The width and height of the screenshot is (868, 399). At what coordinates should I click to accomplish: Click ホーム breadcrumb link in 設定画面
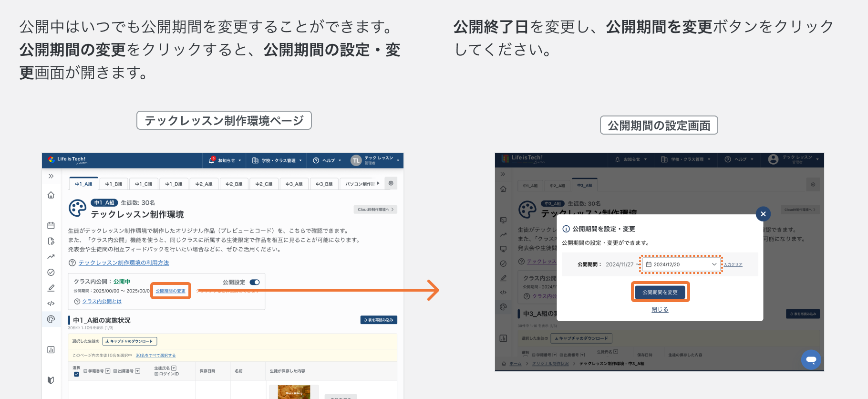tap(515, 364)
